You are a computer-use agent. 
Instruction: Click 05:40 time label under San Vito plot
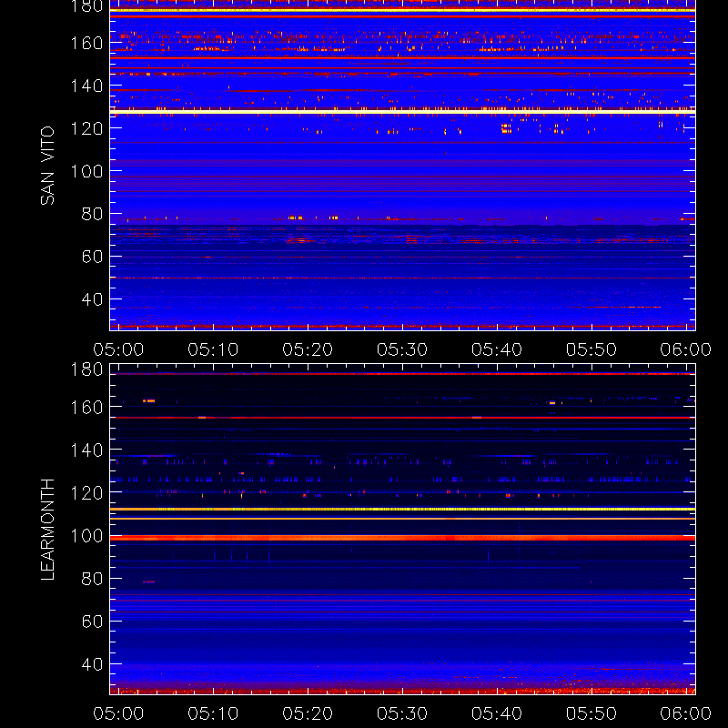tap(497, 349)
